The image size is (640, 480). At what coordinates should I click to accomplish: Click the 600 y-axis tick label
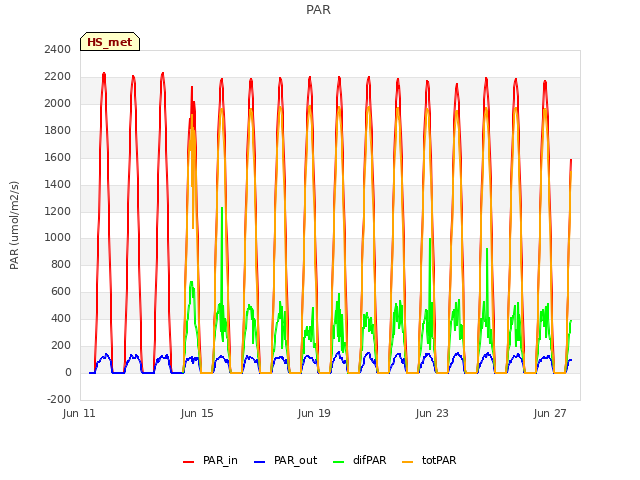tap(61, 291)
